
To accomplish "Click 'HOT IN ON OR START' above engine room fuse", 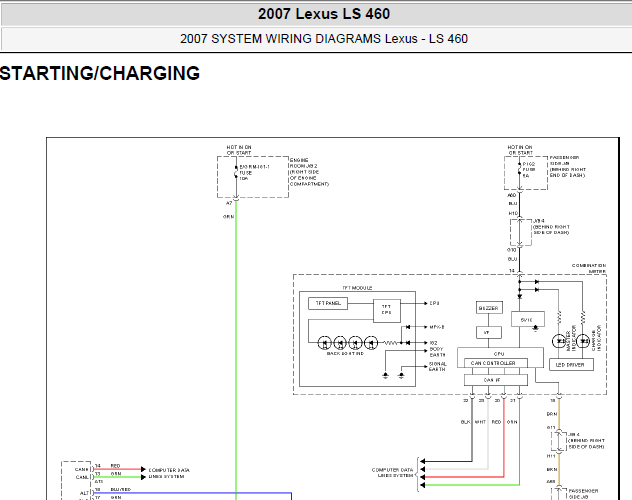I will pos(239,150).
